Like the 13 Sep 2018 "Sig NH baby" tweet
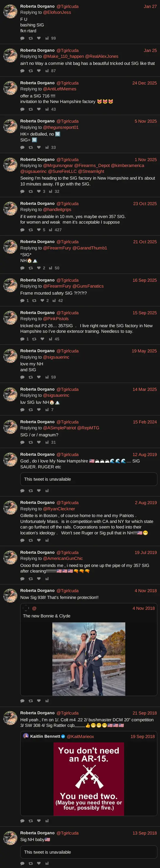 pyautogui.click(x=39, y=864)
